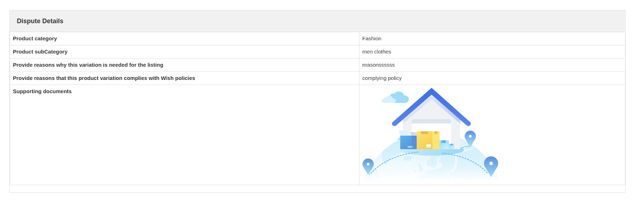Select the Fashion category value

point(372,39)
